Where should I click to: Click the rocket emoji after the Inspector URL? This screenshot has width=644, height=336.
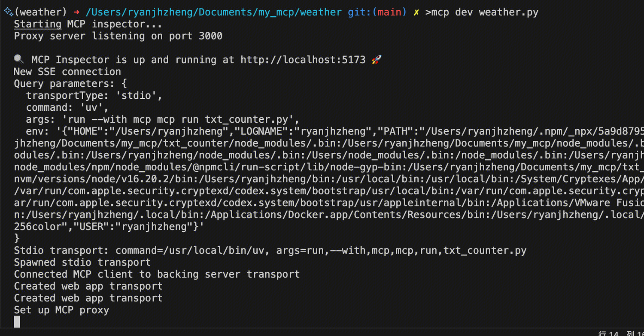pos(376,59)
